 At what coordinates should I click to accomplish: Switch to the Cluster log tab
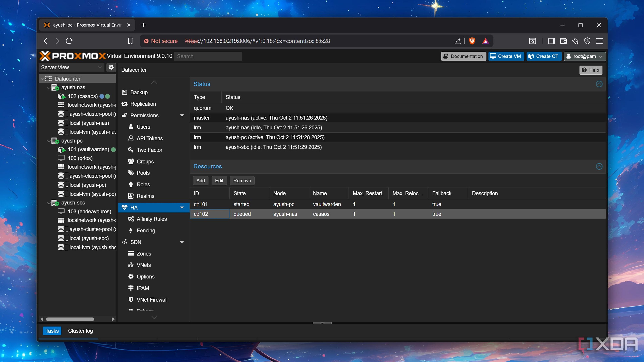(x=80, y=331)
